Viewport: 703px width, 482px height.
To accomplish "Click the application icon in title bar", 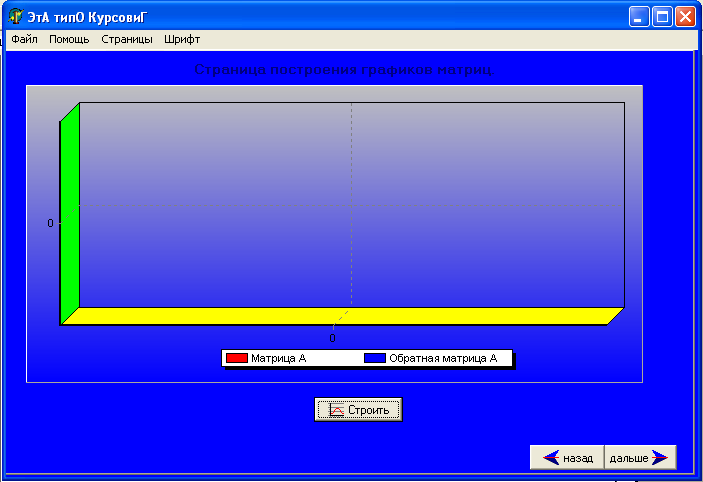I will (16, 16).
